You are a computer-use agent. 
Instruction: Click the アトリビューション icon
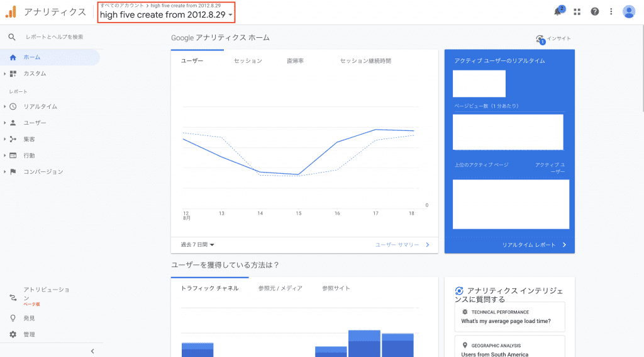point(13,298)
